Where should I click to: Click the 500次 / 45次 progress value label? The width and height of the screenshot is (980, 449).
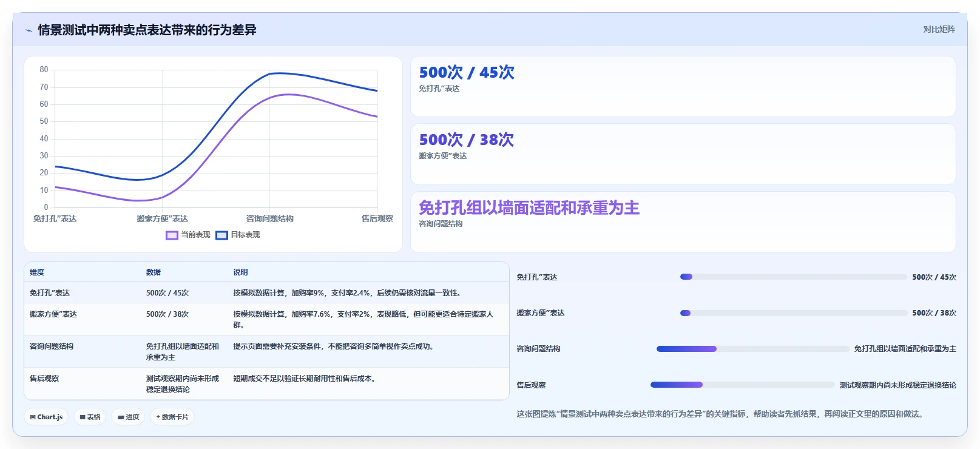click(x=934, y=277)
